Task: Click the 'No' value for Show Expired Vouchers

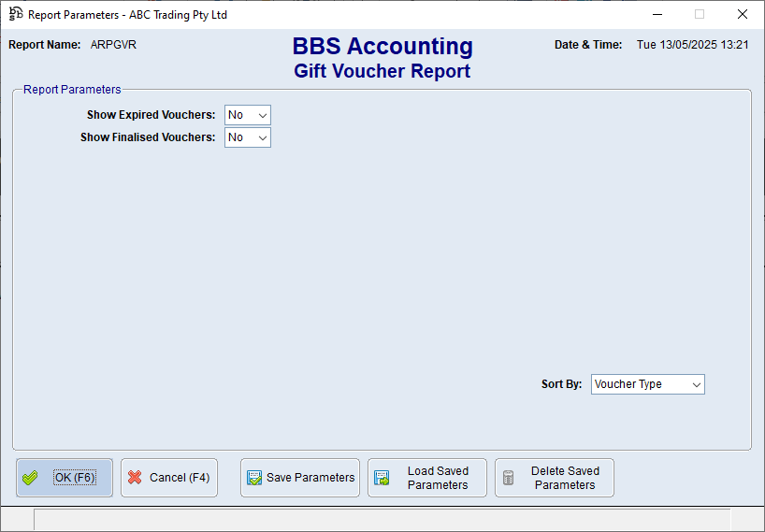Action: tap(236, 115)
